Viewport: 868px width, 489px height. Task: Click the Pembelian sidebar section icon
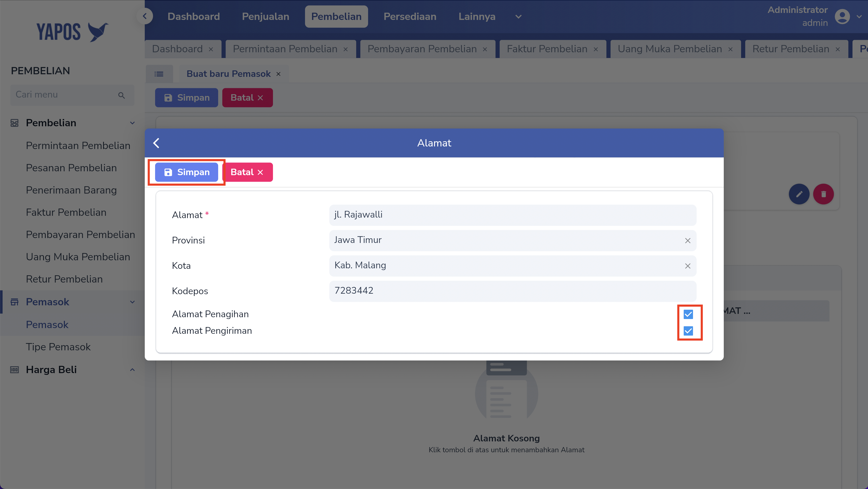tap(14, 123)
